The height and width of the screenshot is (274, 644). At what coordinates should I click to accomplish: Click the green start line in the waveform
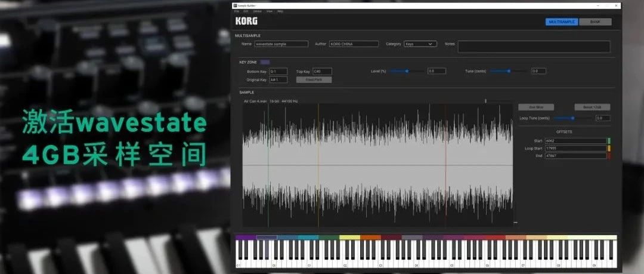pyautogui.click(x=268, y=165)
